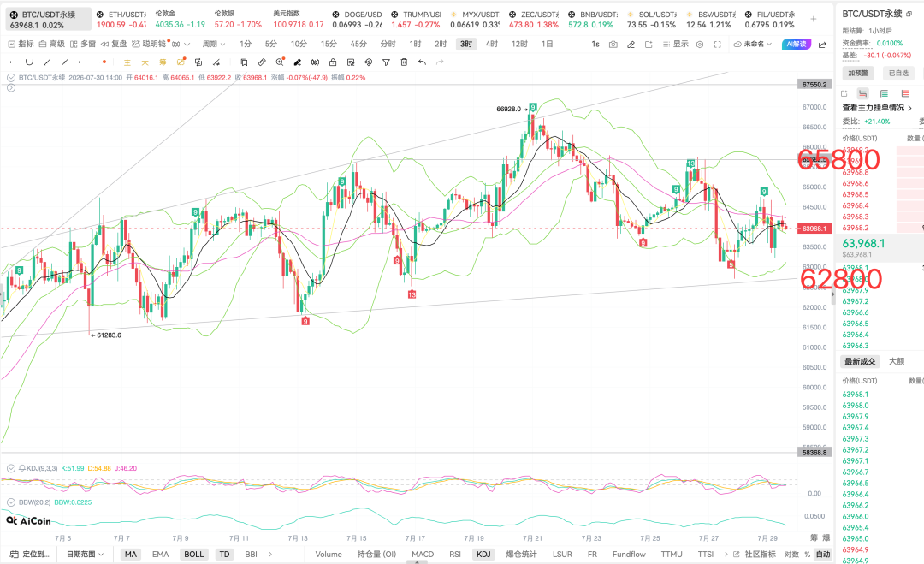Select the highlighter brush tool

point(298,62)
